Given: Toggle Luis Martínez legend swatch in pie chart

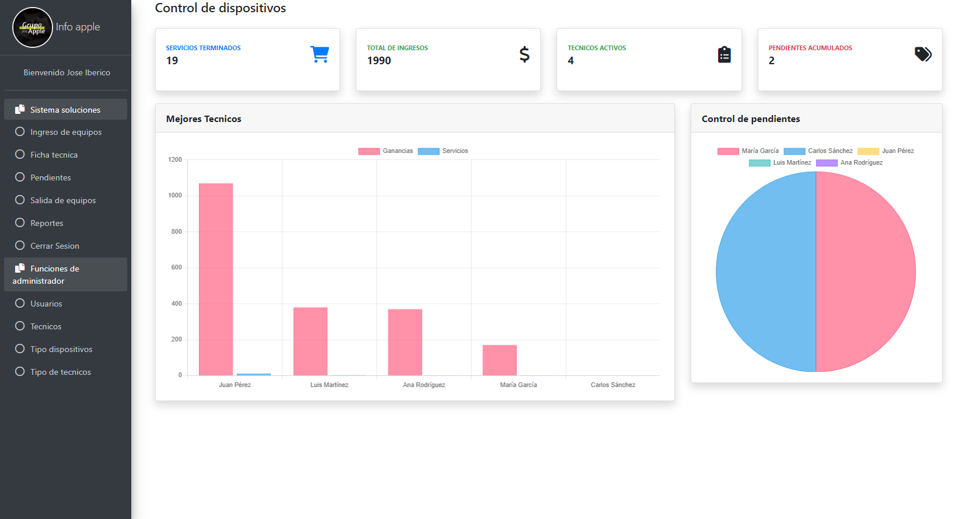Looking at the screenshot, I should [759, 163].
